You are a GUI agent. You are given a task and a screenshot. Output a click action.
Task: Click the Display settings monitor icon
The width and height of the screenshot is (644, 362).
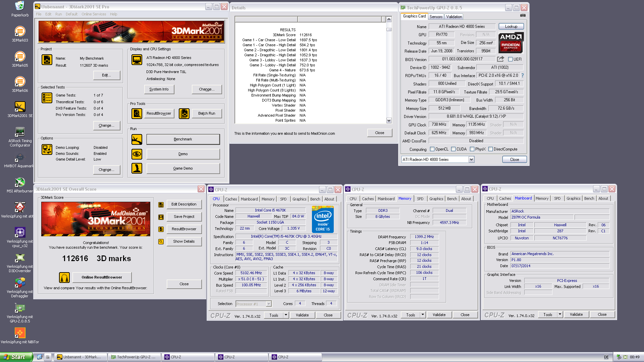137,60
